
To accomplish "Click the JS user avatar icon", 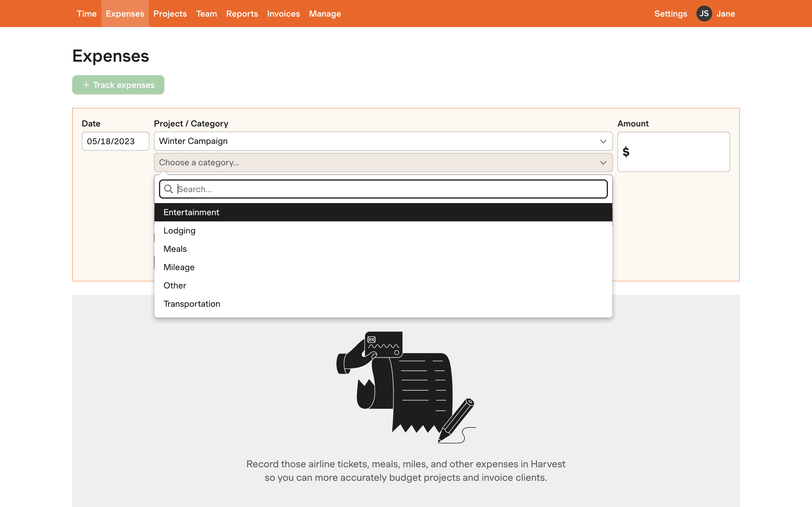I will click(x=704, y=14).
